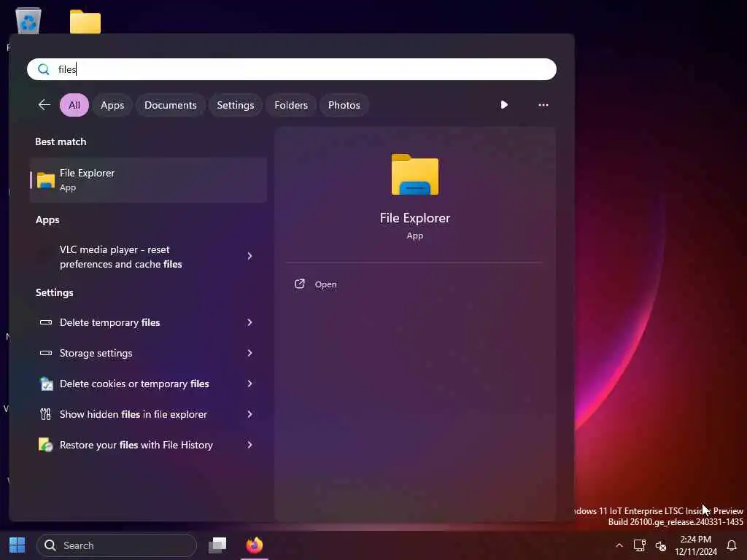The height and width of the screenshot is (560, 747).
Task: Click 'Restore your files with File History'
Action: 136,445
